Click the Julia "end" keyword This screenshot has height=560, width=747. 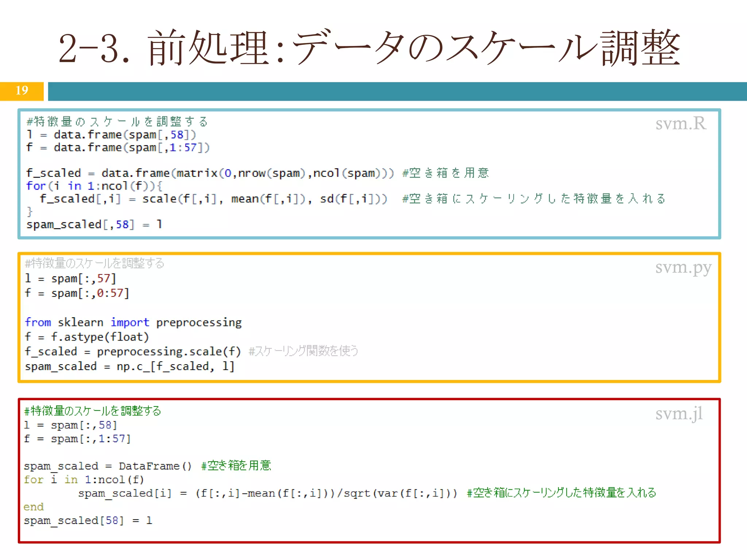(x=34, y=507)
